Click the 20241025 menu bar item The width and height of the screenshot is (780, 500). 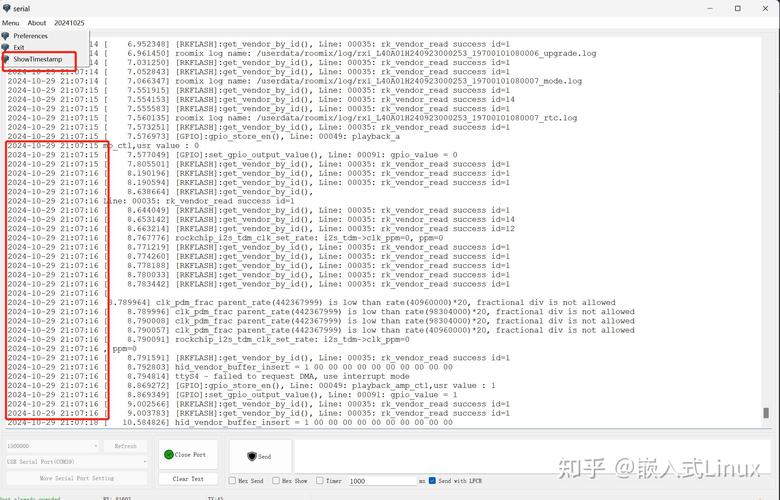(69, 22)
